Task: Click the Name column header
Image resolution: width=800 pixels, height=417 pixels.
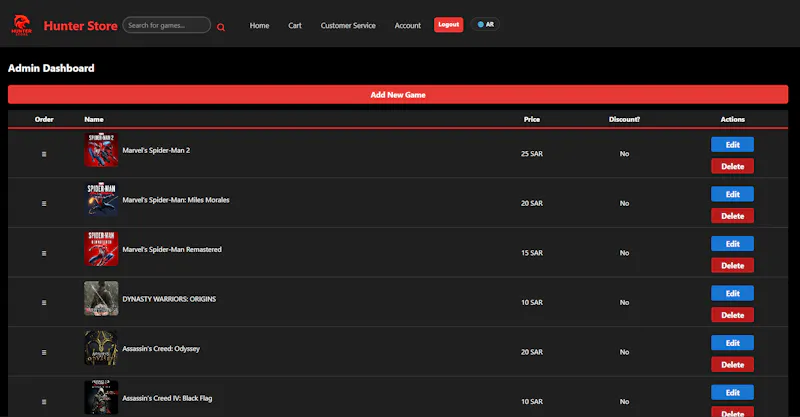Action: 94,119
